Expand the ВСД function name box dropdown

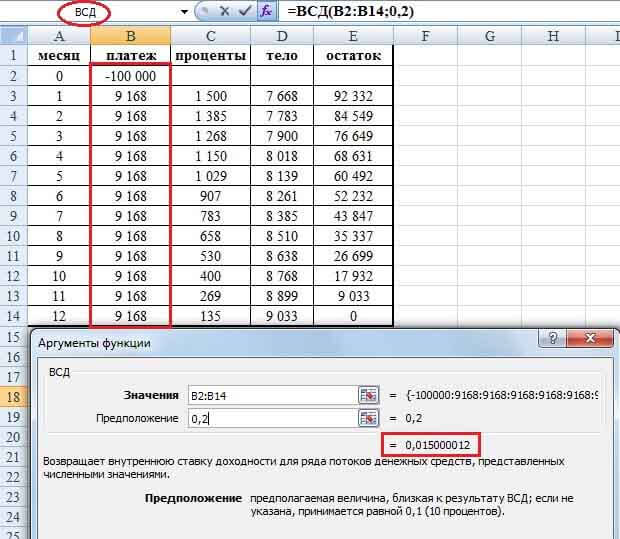point(184,12)
